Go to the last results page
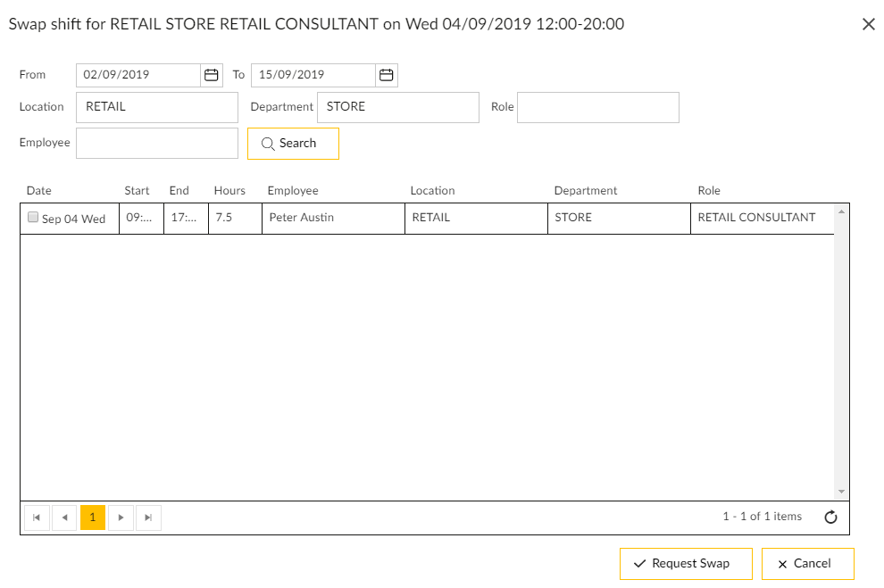 tap(148, 518)
